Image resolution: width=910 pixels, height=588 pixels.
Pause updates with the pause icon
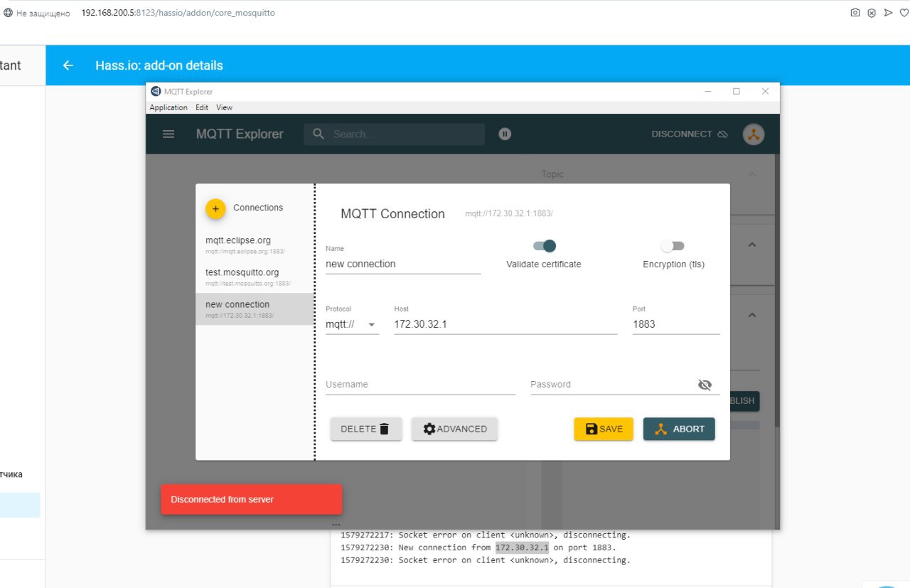pos(505,134)
